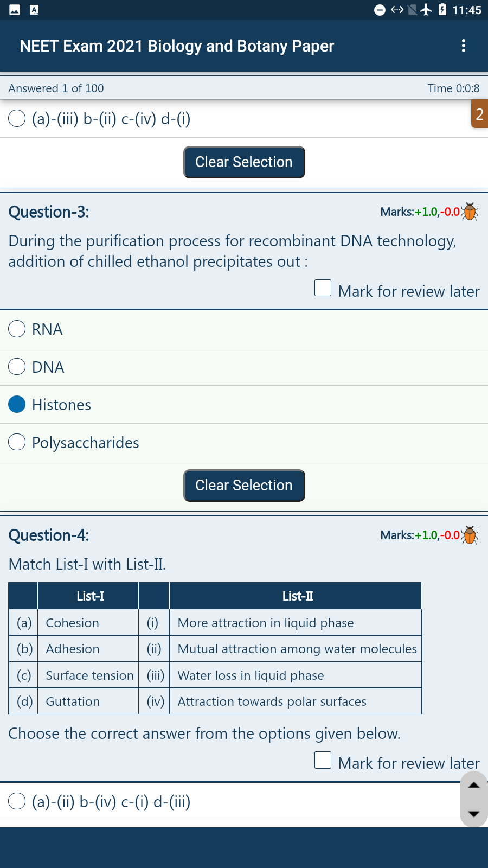Tap the do-not-disturb status icon
This screenshot has width=488, height=868.
[380, 10]
